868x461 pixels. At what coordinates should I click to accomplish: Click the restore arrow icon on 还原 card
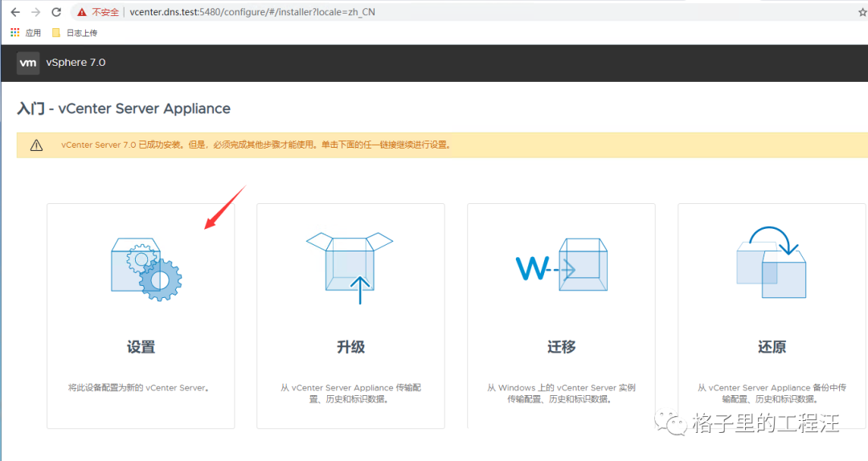click(771, 263)
